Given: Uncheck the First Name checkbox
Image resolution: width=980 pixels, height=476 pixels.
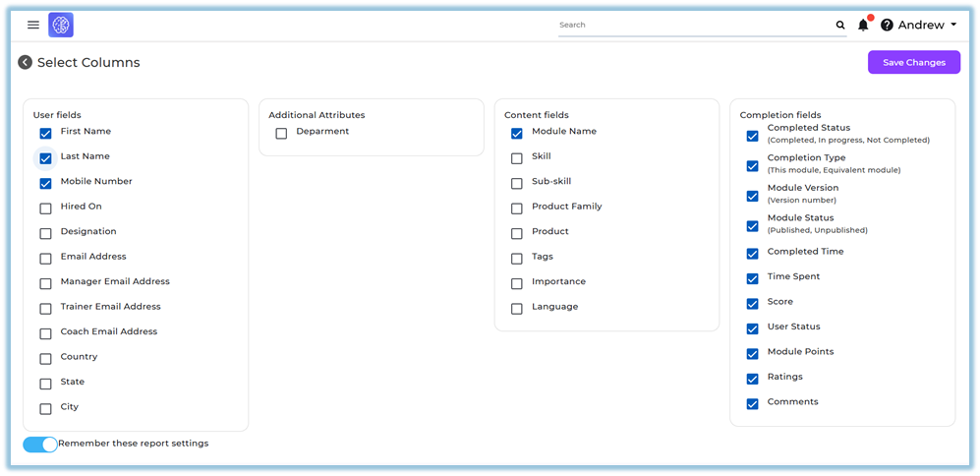Looking at the screenshot, I should pyautogui.click(x=45, y=133).
